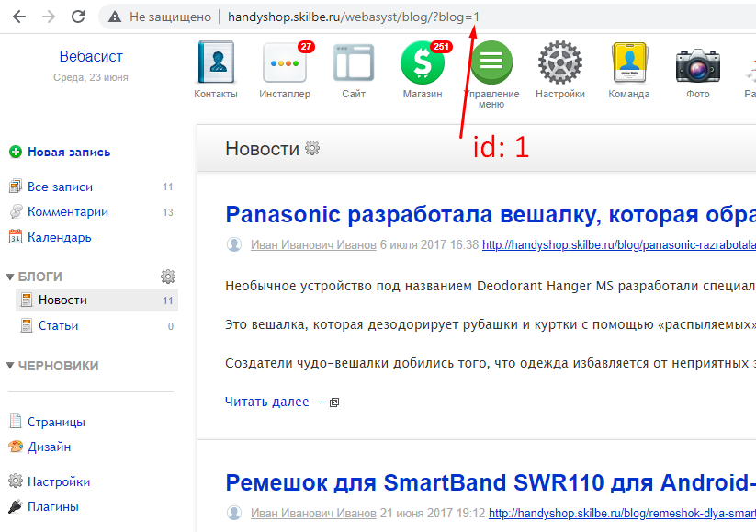Image resolution: width=756 pixels, height=532 pixels.
Task: Click the gear icon next to БЛОГИ
Action: 168,277
